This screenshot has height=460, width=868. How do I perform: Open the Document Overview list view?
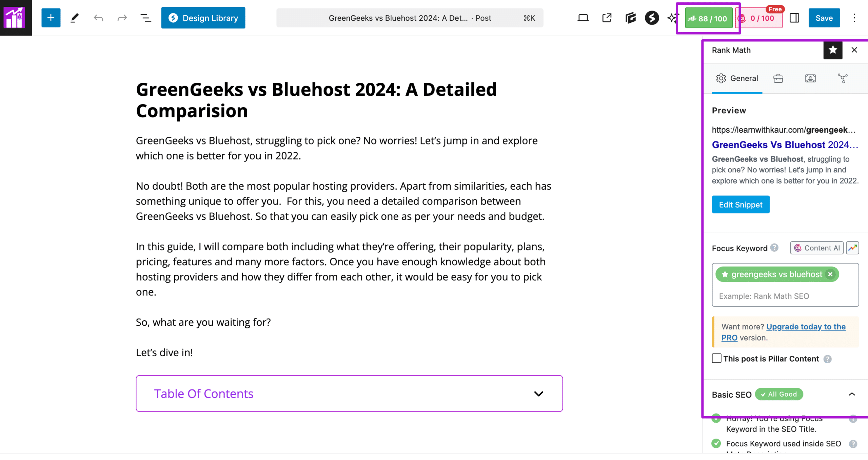click(x=145, y=18)
